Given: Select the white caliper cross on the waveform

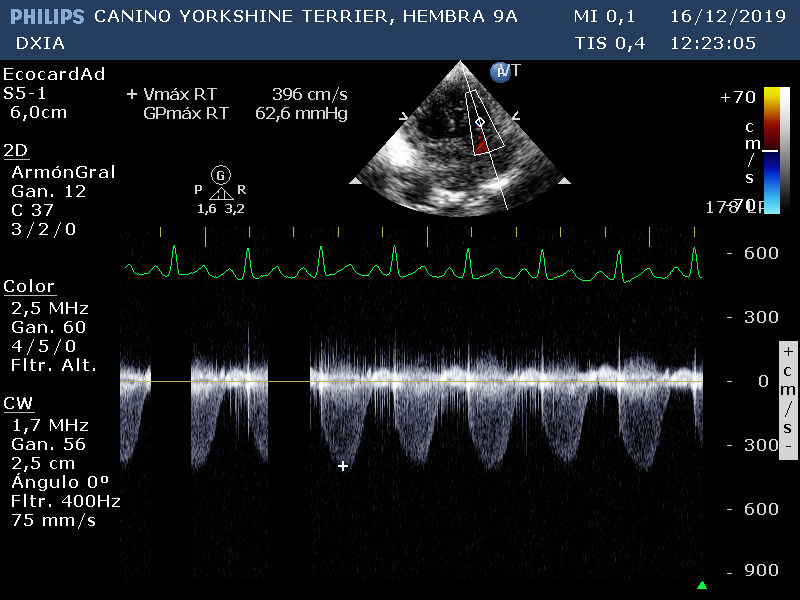Looking at the screenshot, I should pyautogui.click(x=343, y=466).
